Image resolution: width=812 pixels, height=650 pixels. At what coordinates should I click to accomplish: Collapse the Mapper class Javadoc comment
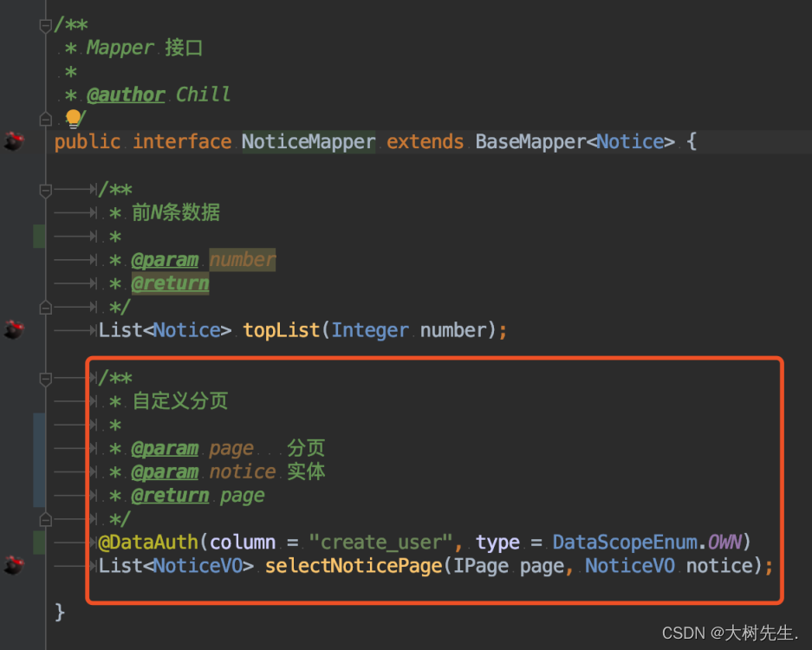click(46, 25)
